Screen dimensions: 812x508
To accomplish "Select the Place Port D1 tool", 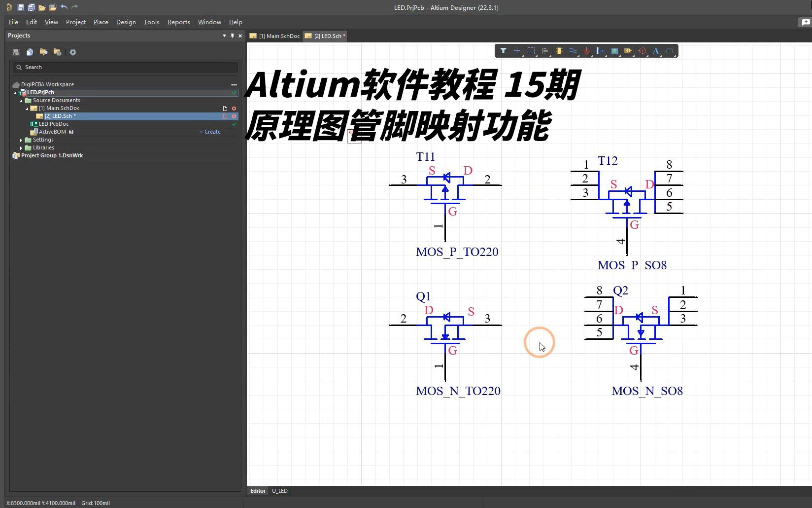I will click(x=628, y=51).
